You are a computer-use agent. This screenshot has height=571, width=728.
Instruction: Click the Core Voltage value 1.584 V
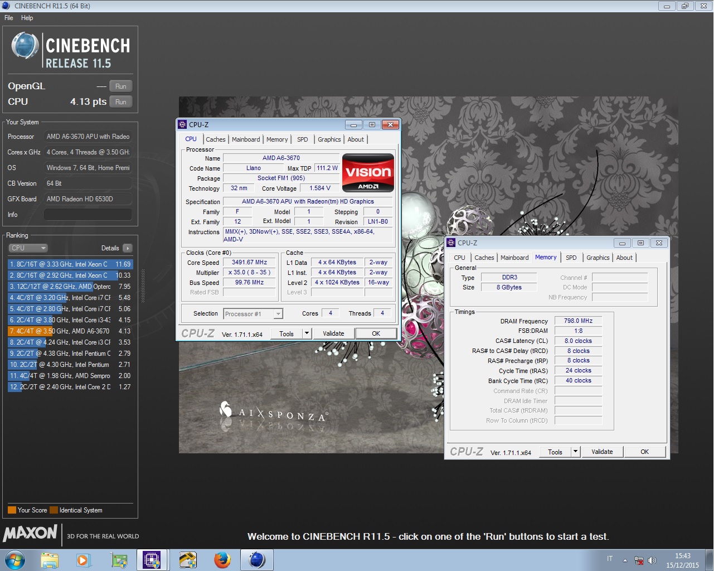[x=320, y=188]
